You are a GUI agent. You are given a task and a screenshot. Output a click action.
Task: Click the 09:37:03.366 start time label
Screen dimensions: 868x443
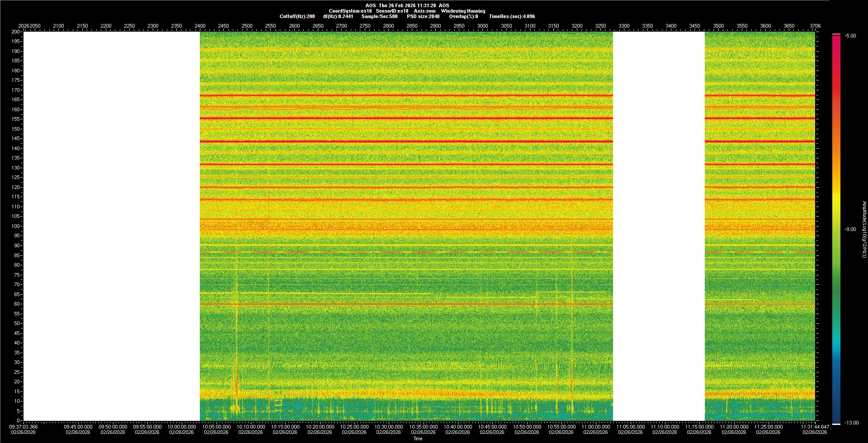(24, 427)
